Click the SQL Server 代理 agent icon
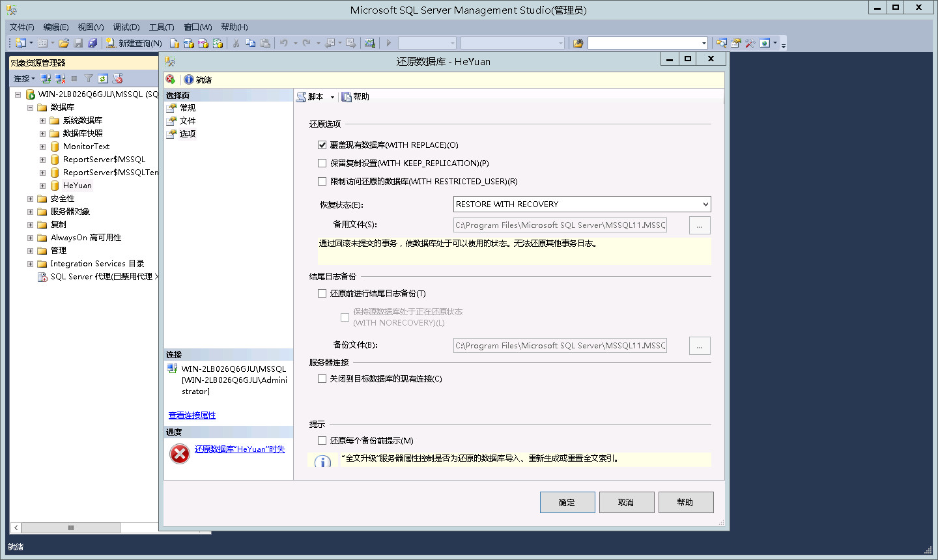The height and width of the screenshot is (560, 938). pyautogui.click(x=43, y=277)
